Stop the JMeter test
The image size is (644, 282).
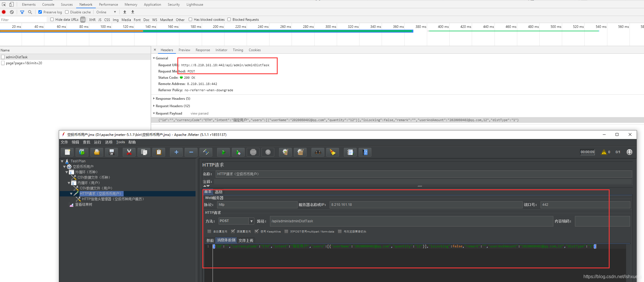tap(253, 152)
